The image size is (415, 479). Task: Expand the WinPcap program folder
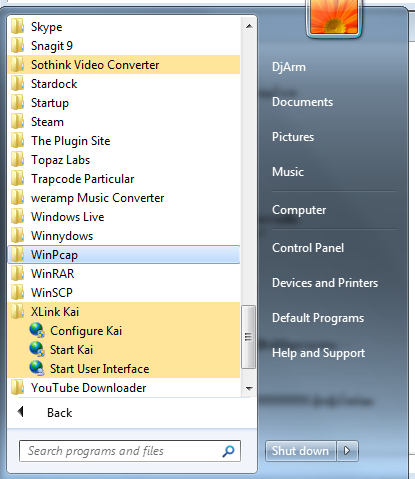[x=124, y=255]
